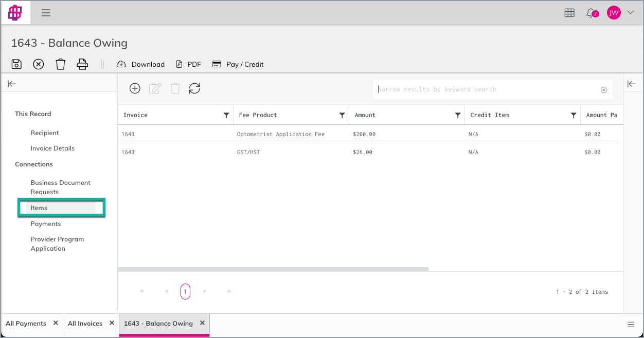
Task: Open the grid apps icon in header
Action: 569,13
